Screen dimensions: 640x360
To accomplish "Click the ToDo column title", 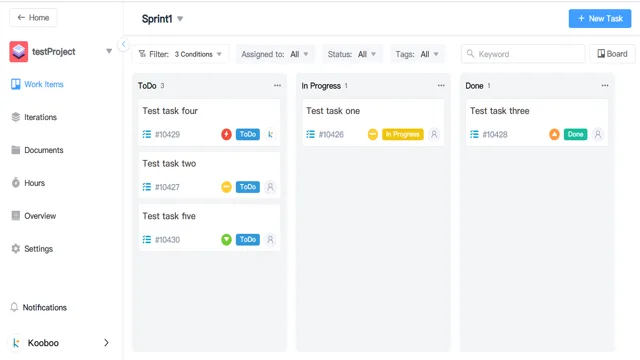I will (147, 86).
